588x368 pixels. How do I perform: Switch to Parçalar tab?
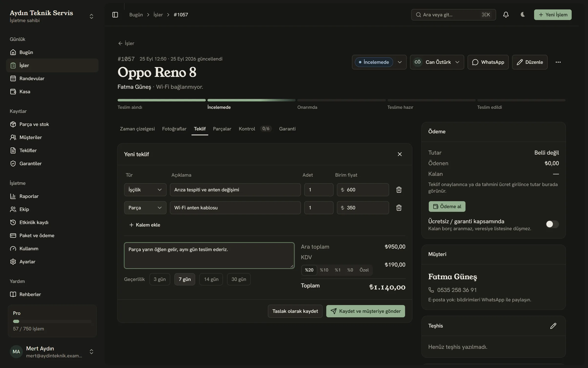click(222, 129)
